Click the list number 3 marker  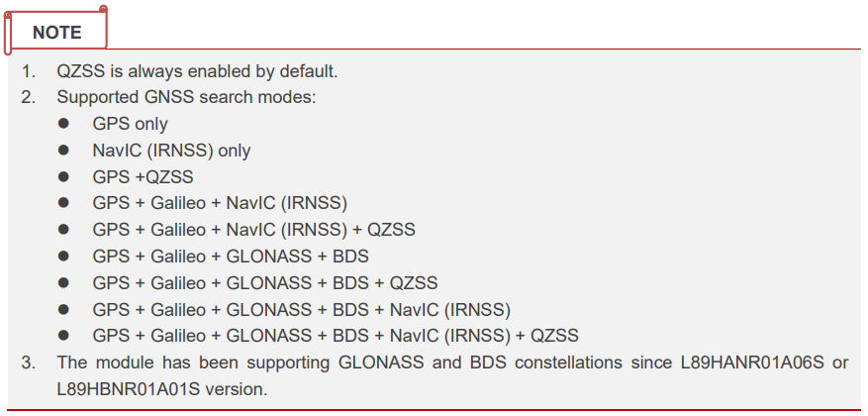point(28,362)
